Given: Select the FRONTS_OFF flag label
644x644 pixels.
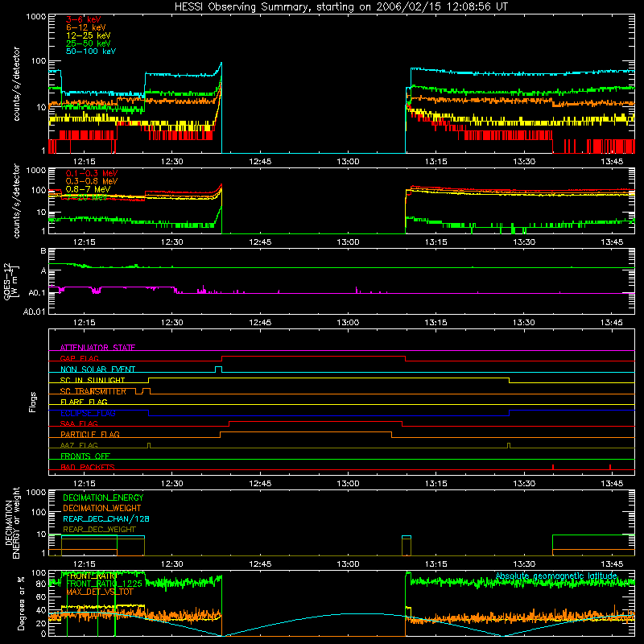Looking at the screenshot, I should 85,456.
